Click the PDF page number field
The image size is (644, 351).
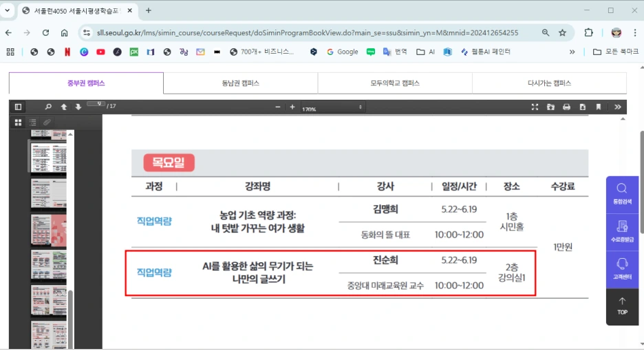click(x=96, y=105)
